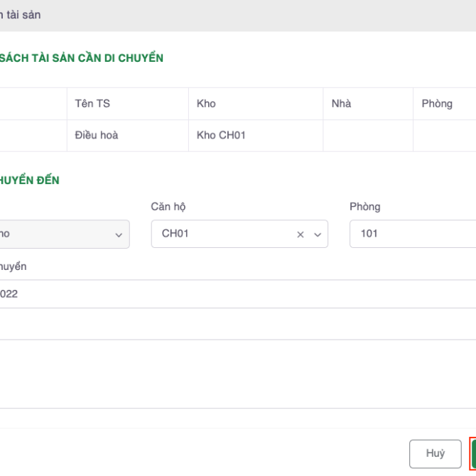The width and height of the screenshot is (476, 476).
Task: Click the empty Phòng cell in Điều hoà row
Action: pos(444,135)
